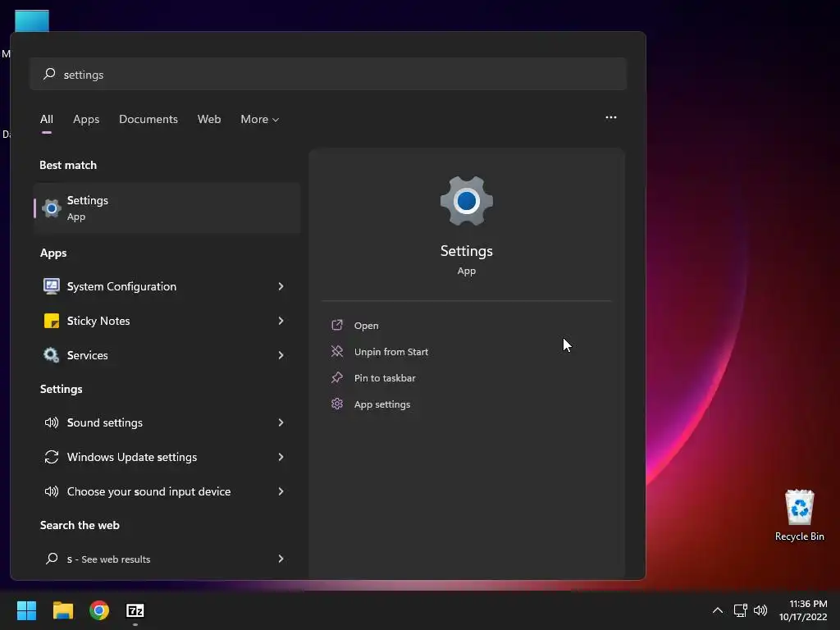
Task: Click the Sound settings speaker icon
Action: [x=52, y=422]
